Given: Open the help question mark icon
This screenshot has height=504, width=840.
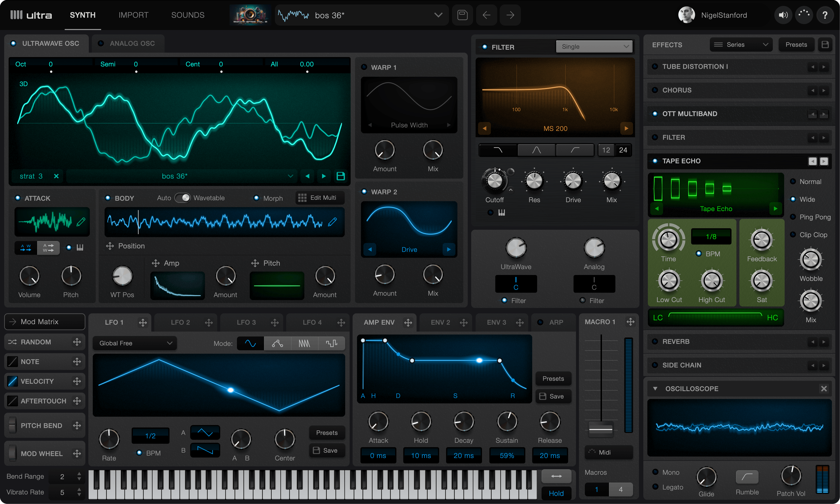Looking at the screenshot, I should pos(825,15).
